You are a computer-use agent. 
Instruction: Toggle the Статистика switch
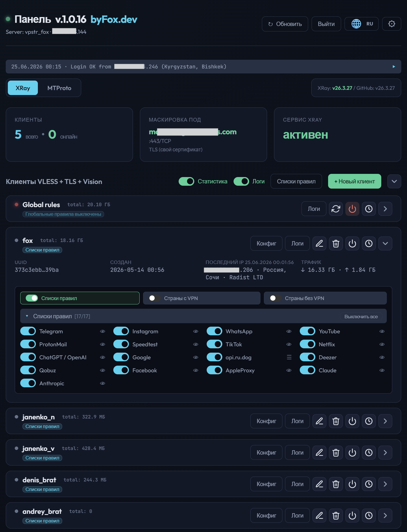click(x=186, y=181)
